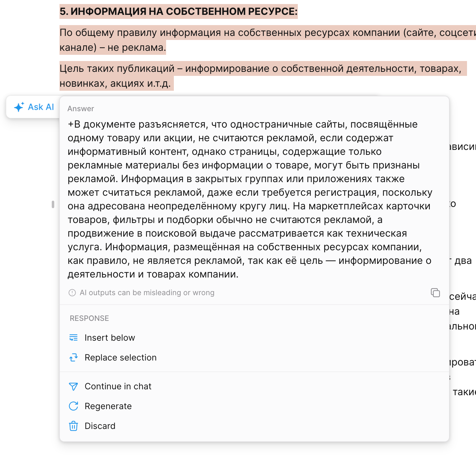
Task: Open Continue in chat
Action: pos(118,386)
